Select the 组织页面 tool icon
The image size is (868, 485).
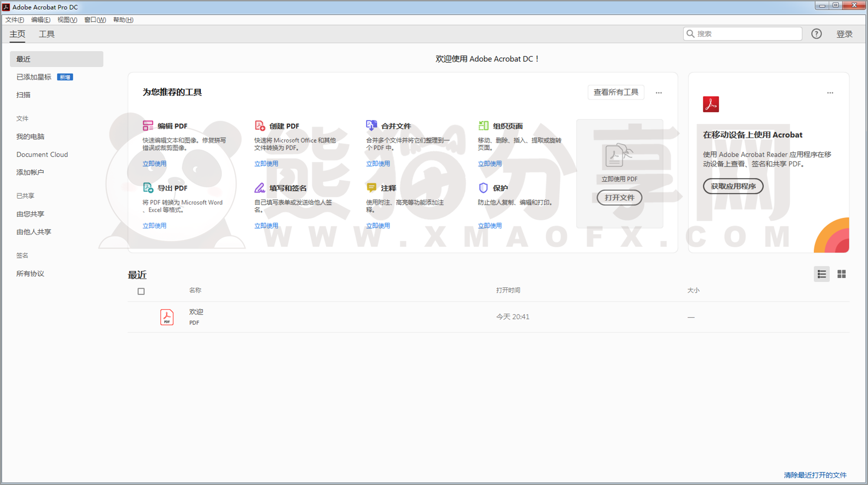pyautogui.click(x=483, y=125)
